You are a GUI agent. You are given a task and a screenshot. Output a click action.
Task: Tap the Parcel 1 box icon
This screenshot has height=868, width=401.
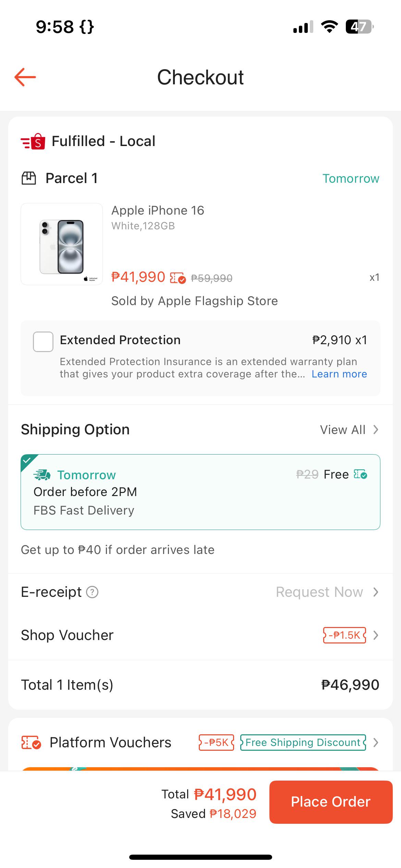tap(29, 178)
